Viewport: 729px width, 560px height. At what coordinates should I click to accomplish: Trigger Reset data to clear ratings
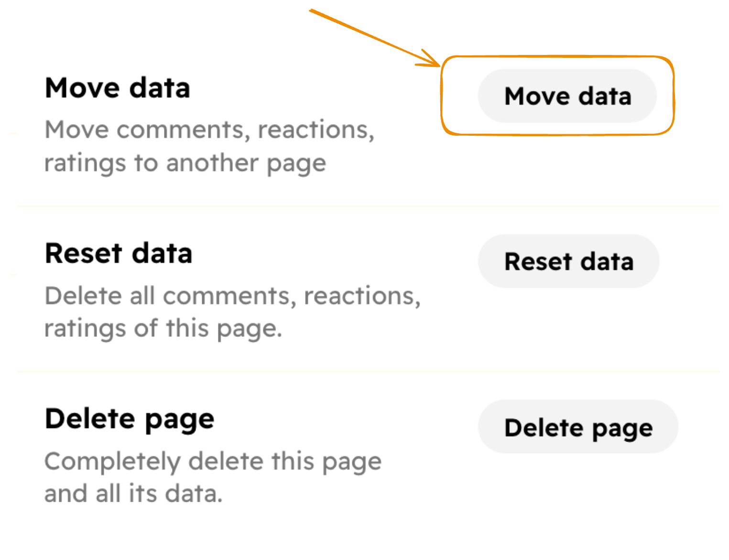click(568, 261)
